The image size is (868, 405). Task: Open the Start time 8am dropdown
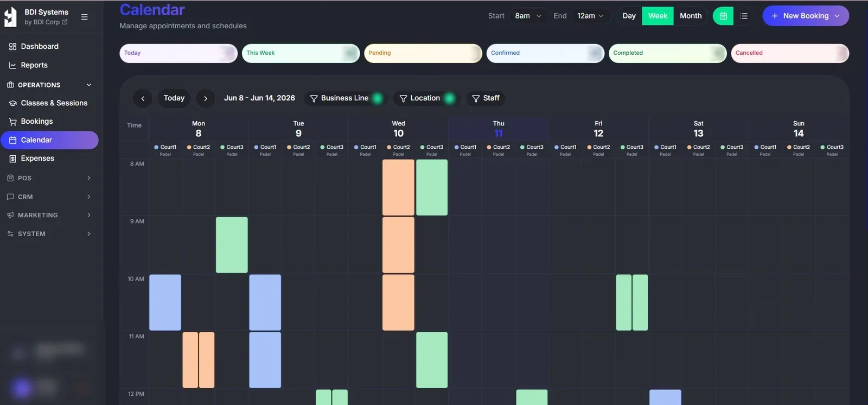coord(528,16)
